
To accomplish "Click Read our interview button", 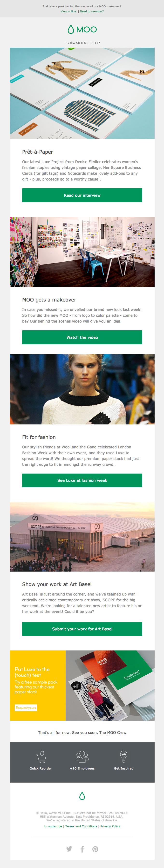I will 82,196.
